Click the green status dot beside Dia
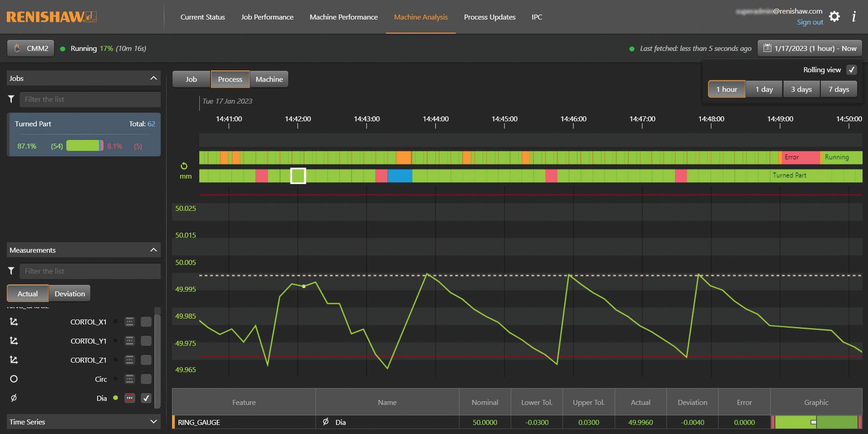 [x=116, y=398]
